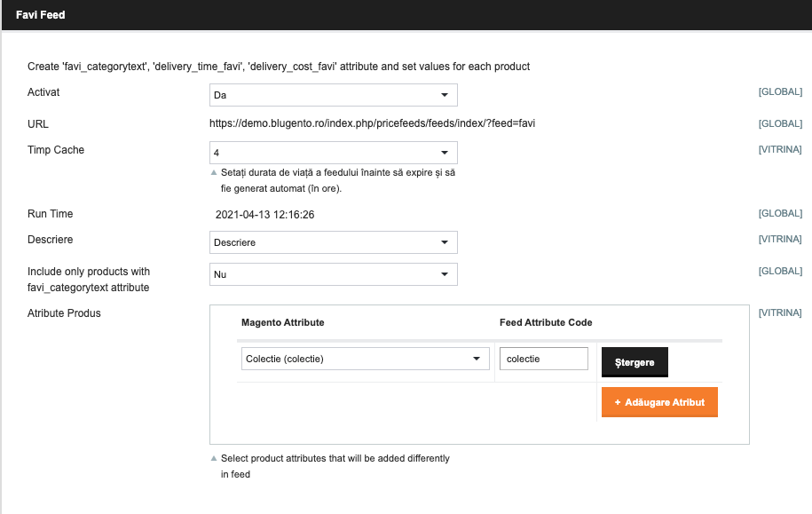Click the [GLOBAL] scope label beside the favi_categorytext option
812x514 pixels.
click(780, 271)
